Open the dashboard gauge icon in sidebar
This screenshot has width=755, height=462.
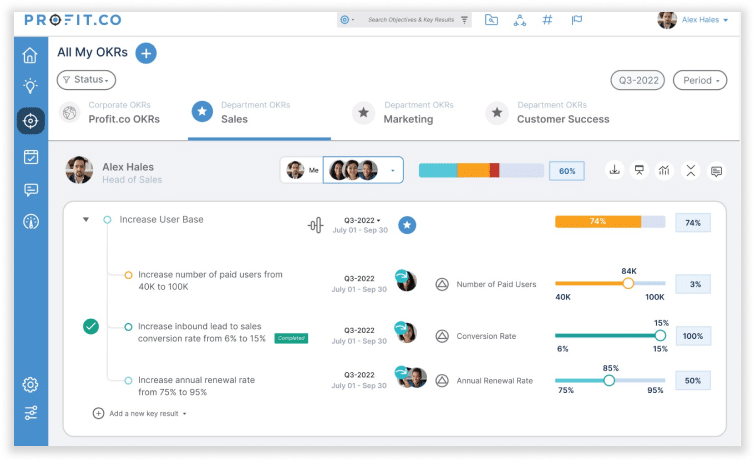pos(31,222)
